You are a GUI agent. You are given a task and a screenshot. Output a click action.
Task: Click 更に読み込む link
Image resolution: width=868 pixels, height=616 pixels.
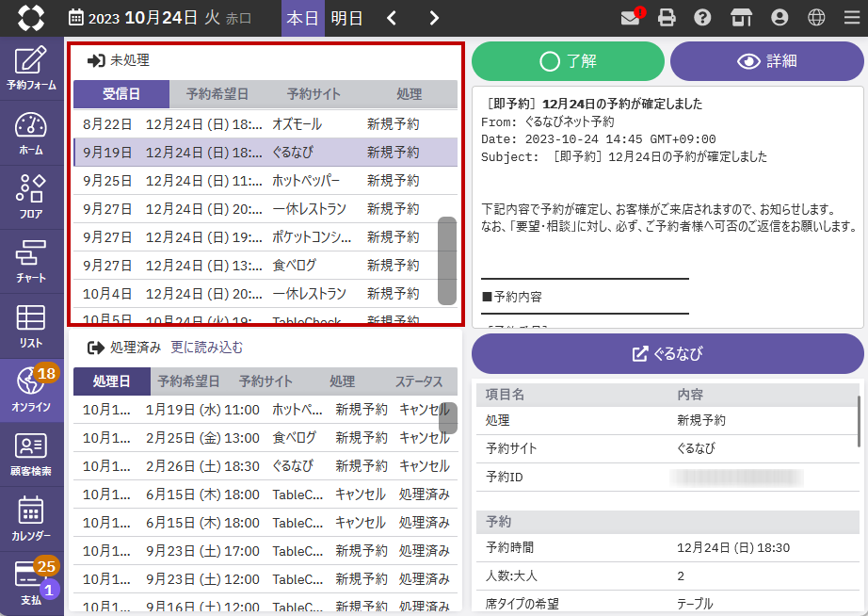coord(206,348)
